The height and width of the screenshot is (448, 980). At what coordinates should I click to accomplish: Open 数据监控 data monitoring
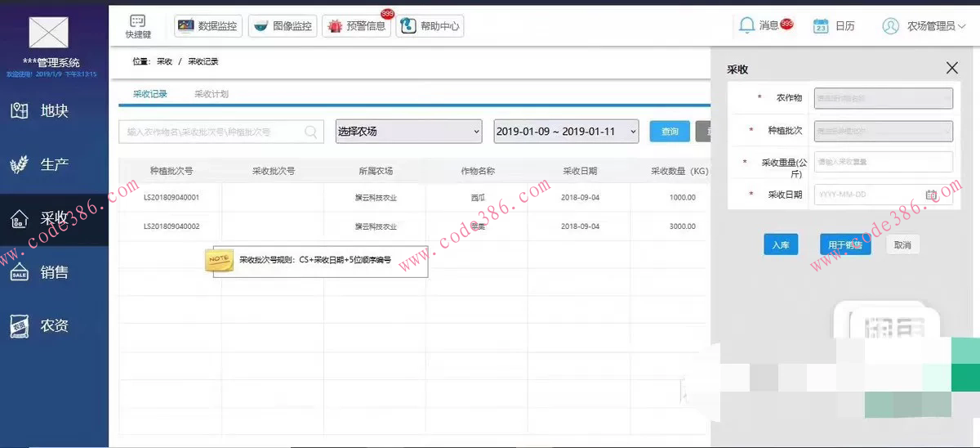coord(208,26)
